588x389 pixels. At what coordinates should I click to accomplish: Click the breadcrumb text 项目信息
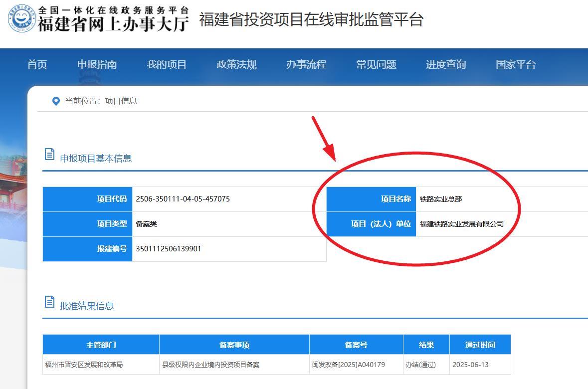[x=121, y=101]
